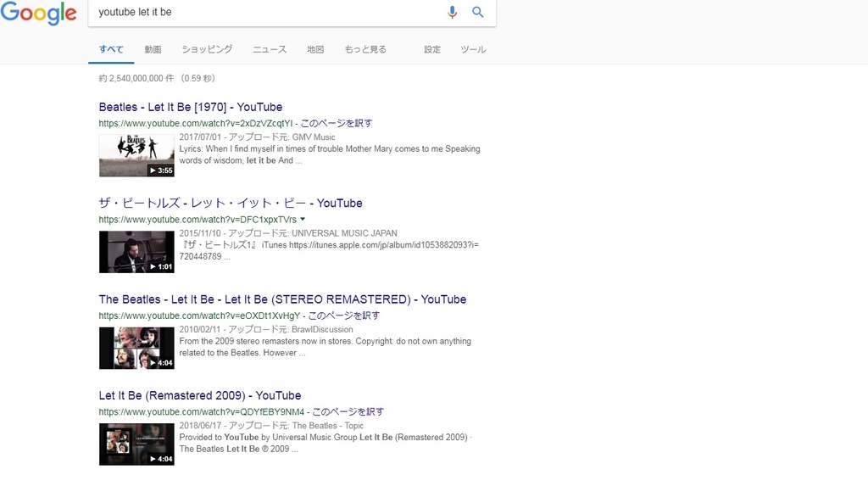This screenshot has height=486, width=868.
Task: Expand the green arrow beside DFC1xpxTVrs URL
Action: pos(303,219)
